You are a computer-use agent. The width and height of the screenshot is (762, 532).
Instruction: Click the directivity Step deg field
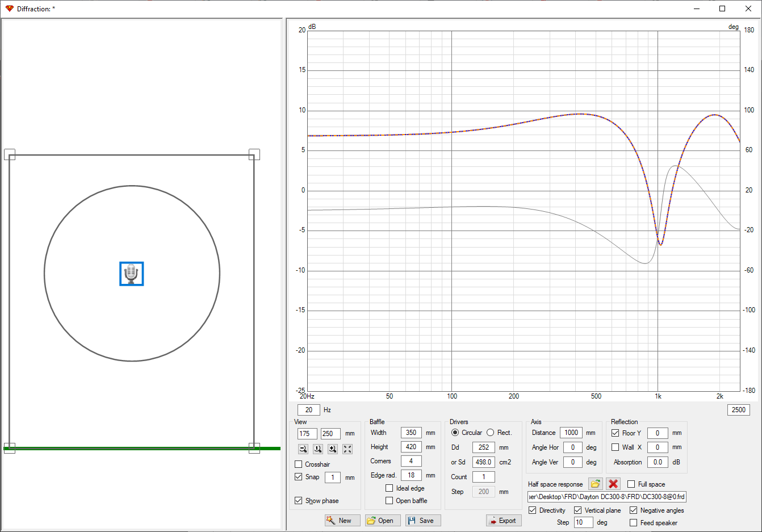coord(584,522)
